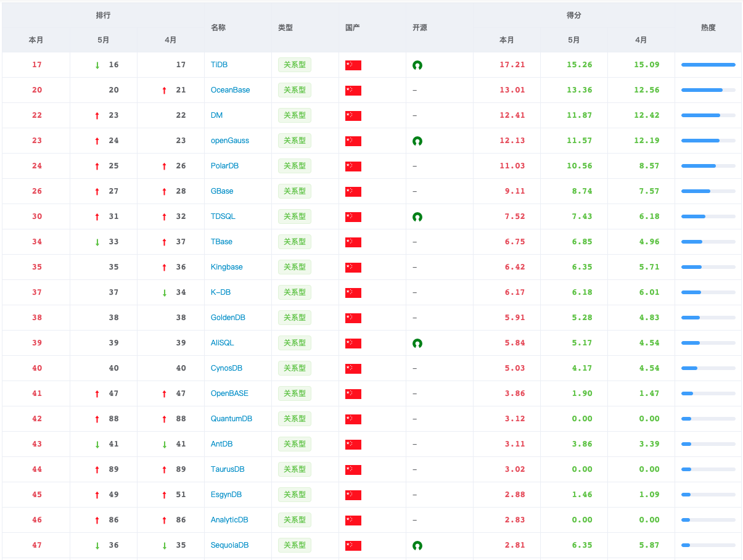Click the China flag in the TaurusDB row

pyautogui.click(x=353, y=470)
